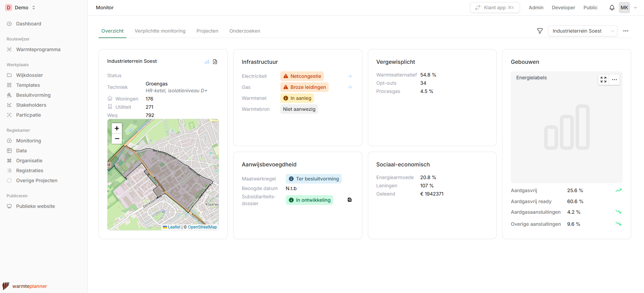Open user menu chevron beside MK
644x293 pixels.
pos(635,8)
